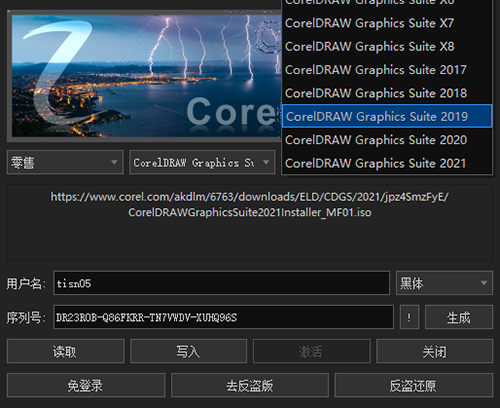Click the Corel lightning banner image
The width and height of the screenshot is (500, 408).
coord(145,75)
